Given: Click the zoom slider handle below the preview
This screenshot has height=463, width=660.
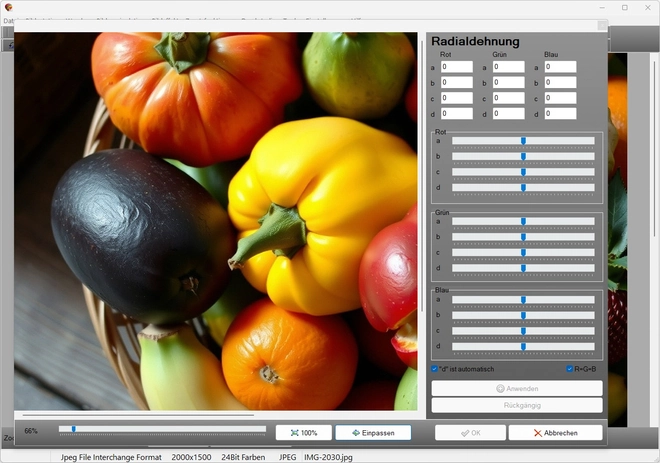Looking at the screenshot, I should pos(73,429).
